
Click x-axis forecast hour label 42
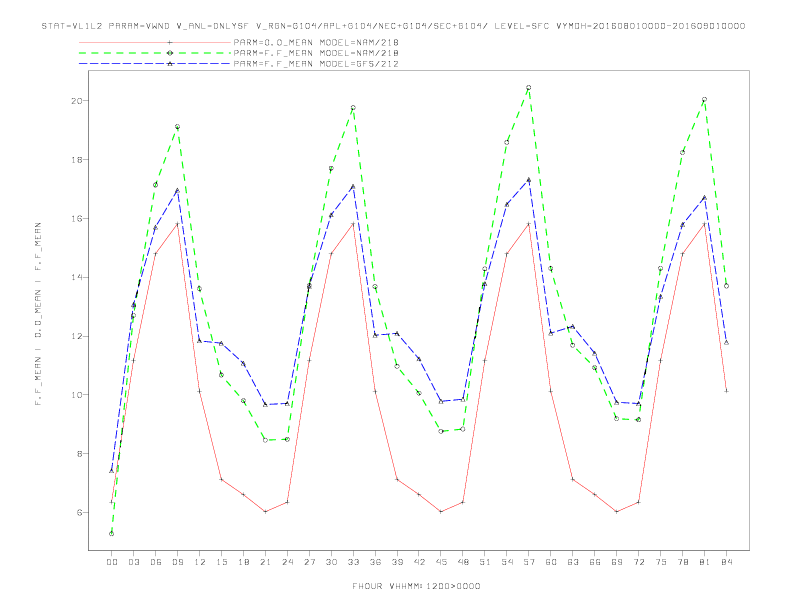tap(419, 562)
